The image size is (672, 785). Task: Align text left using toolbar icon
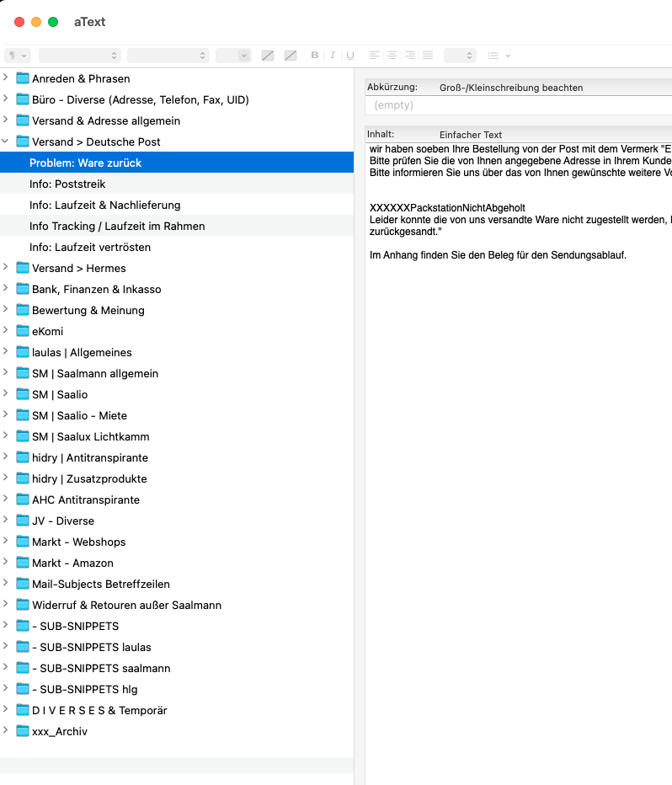click(x=375, y=56)
